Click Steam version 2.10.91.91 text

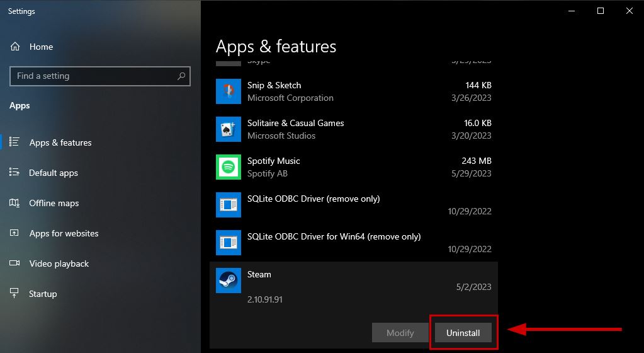tap(265, 299)
